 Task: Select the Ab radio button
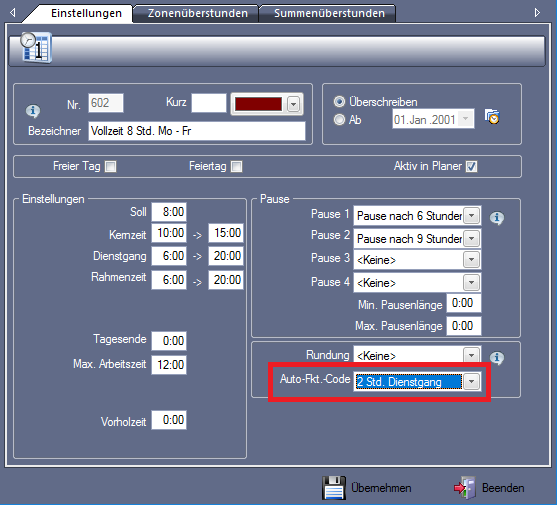[339, 119]
